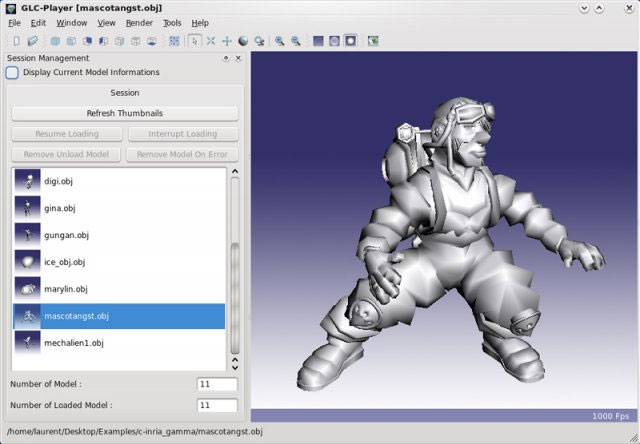
Task: Open the Tools menu
Action: coord(172,22)
